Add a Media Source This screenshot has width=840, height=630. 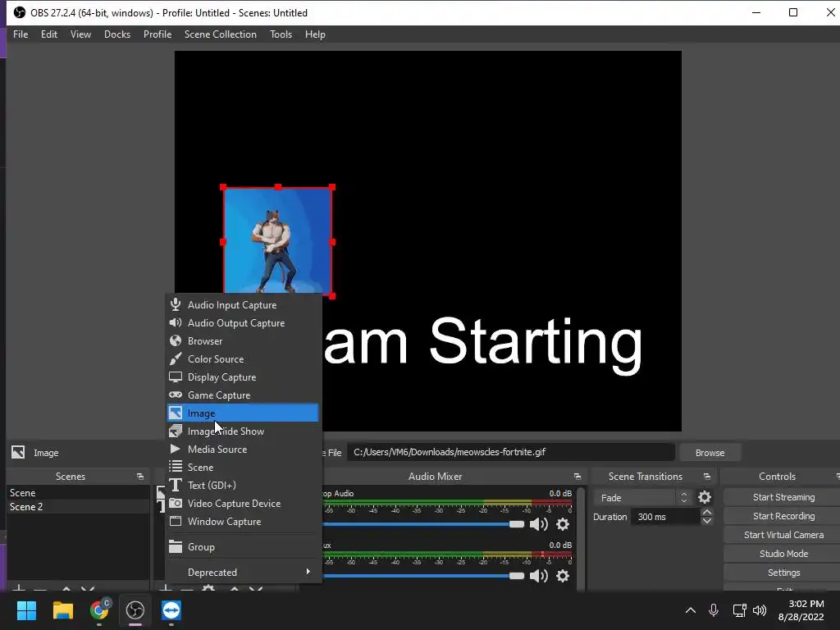pyautogui.click(x=242, y=449)
